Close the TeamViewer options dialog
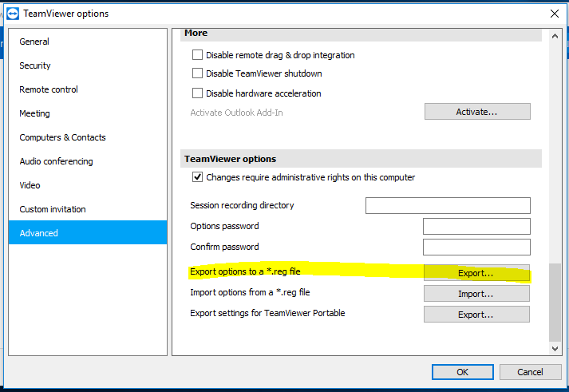 [x=555, y=13]
